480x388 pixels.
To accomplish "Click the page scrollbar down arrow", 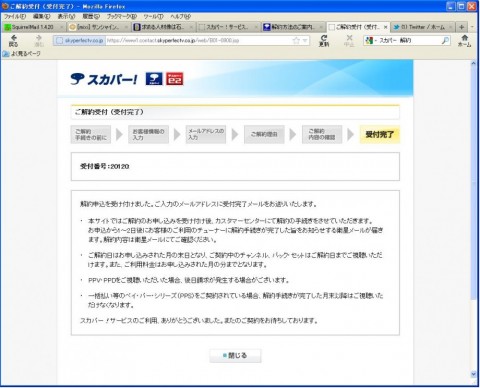I will pos(473,375).
